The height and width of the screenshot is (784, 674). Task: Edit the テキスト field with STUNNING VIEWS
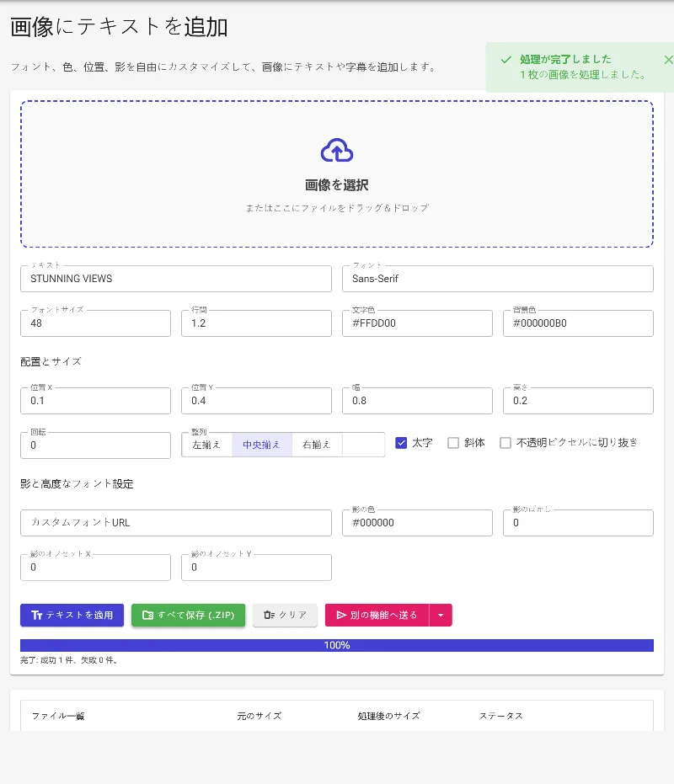click(x=175, y=279)
